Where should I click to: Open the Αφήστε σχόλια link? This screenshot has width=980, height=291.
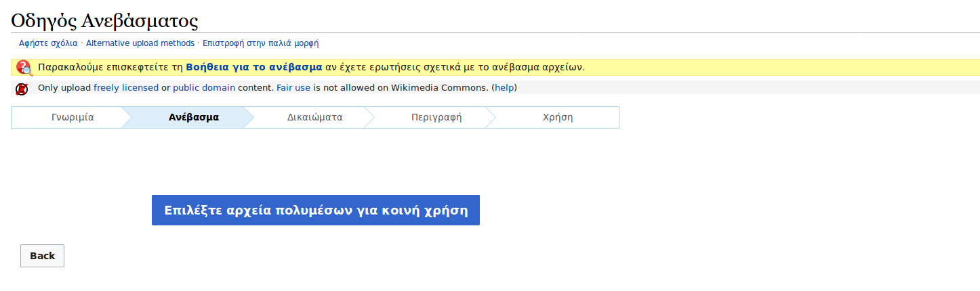(48, 43)
